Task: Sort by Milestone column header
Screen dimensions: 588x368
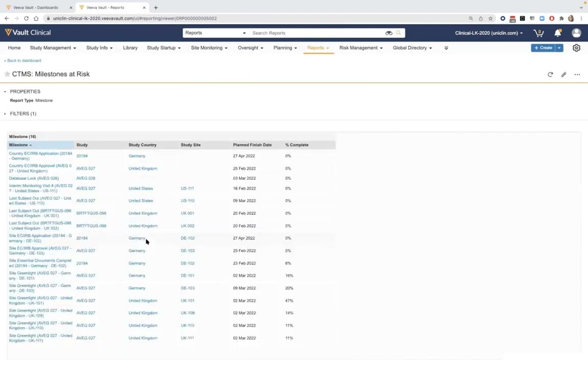Action: click(40, 145)
